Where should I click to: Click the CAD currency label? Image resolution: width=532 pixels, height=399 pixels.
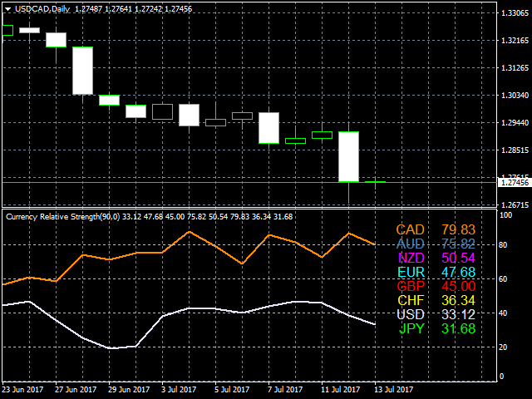click(x=410, y=229)
